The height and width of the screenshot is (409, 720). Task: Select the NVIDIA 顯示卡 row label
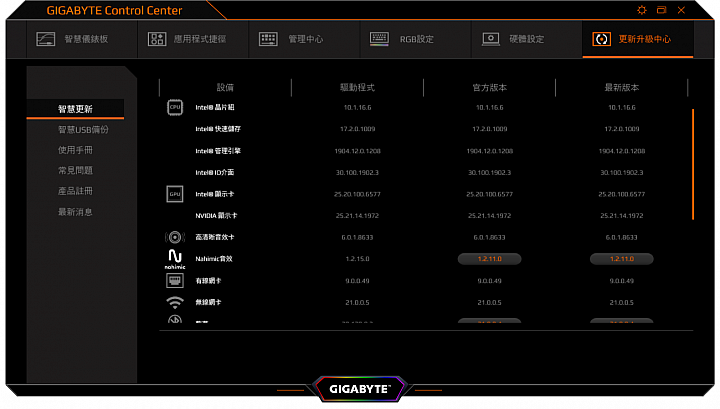[x=216, y=216]
